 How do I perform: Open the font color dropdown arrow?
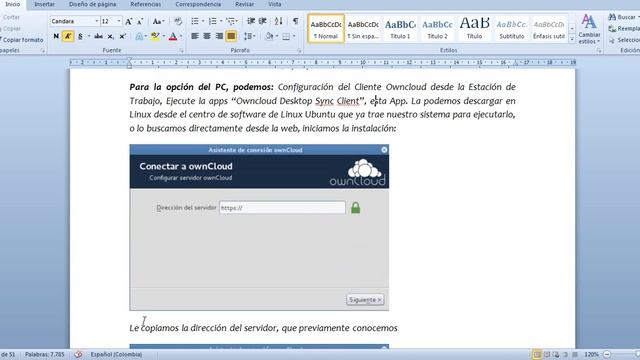click(x=181, y=36)
